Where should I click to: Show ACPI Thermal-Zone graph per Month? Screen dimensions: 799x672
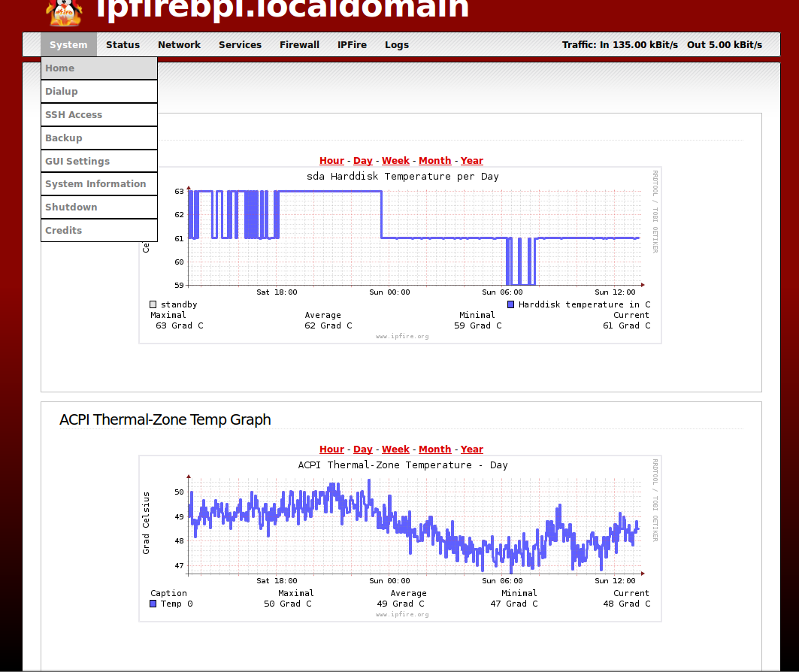(x=435, y=450)
